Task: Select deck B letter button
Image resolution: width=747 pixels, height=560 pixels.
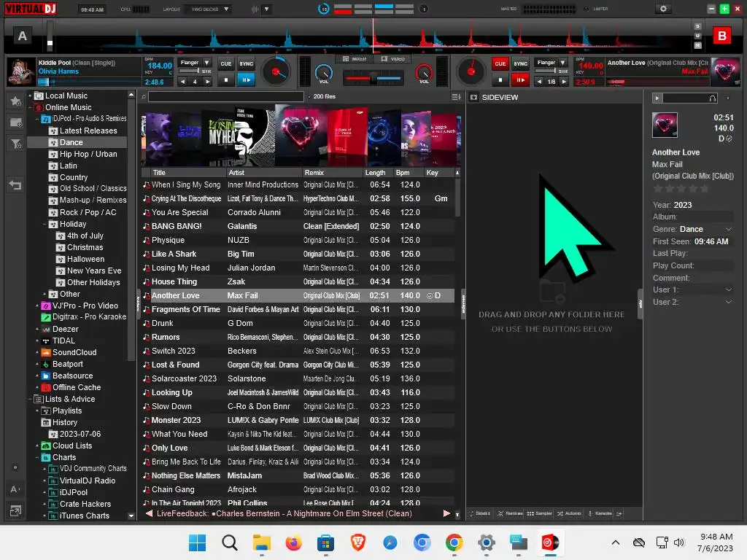Action: 721,36
